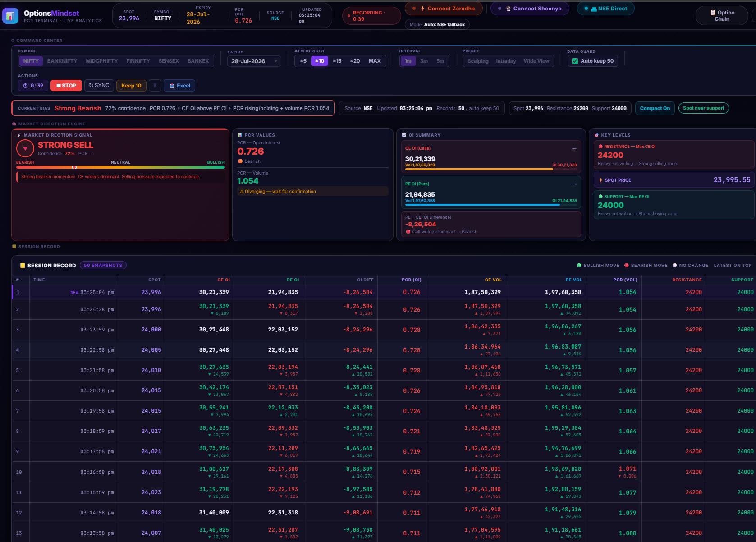Click the BULLISH MOVE legend dot
This screenshot has width=756, height=542.
[579, 266]
